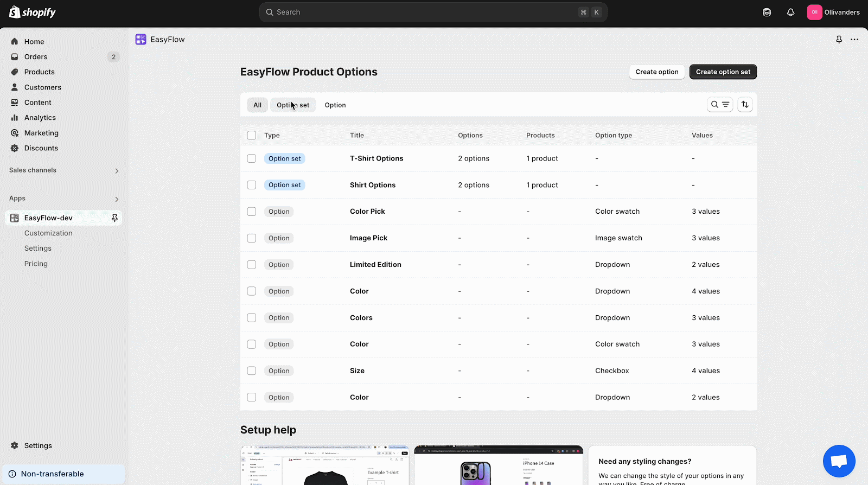Open T-Shirt Options title link

click(x=376, y=158)
